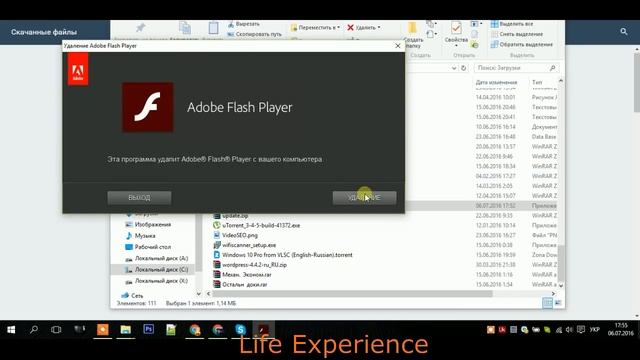The image size is (640, 360).
Task: Select the file Механ. Эконом.rar
Action: (242, 275)
